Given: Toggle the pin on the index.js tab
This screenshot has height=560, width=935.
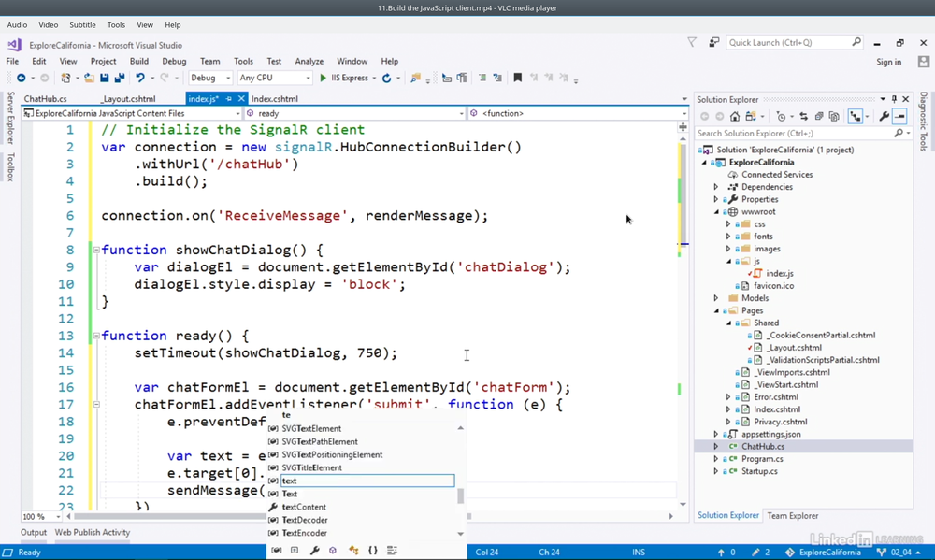Looking at the screenshot, I should pyautogui.click(x=230, y=98).
